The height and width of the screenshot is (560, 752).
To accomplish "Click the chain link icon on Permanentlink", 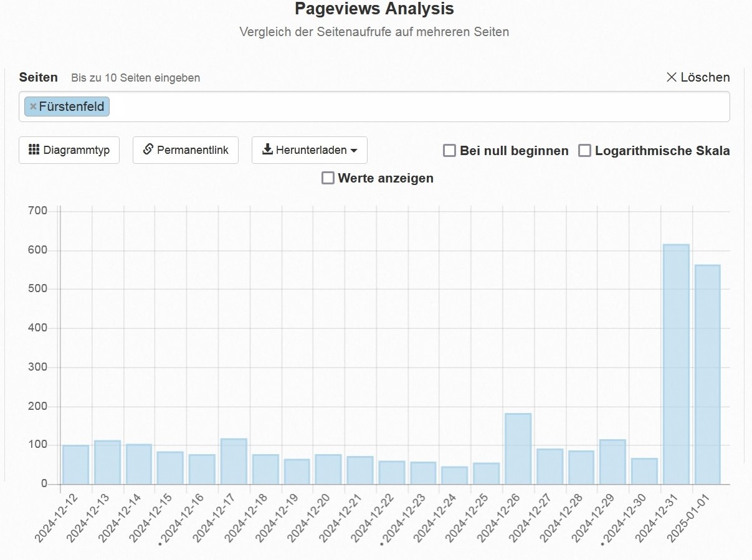I will (148, 150).
